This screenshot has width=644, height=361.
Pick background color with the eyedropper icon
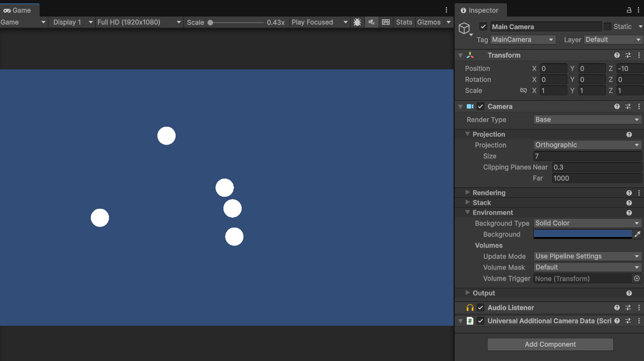coord(637,234)
